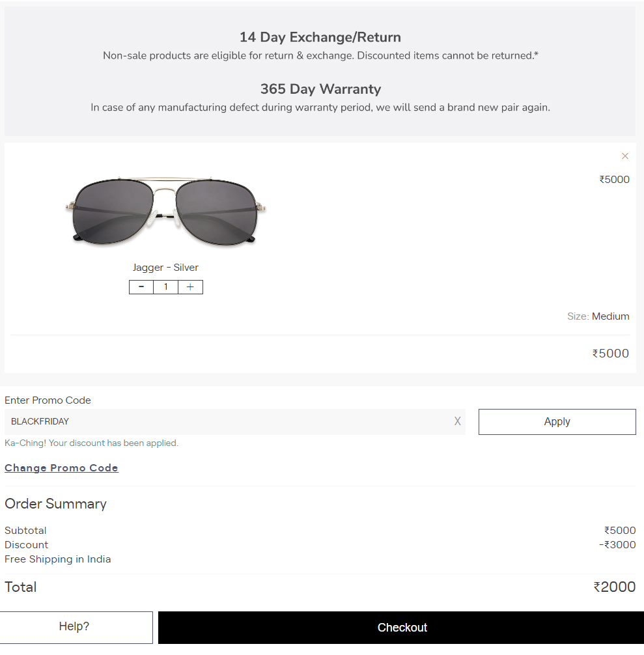Click the Checkout button
The image size is (644, 655).
pos(402,627)
